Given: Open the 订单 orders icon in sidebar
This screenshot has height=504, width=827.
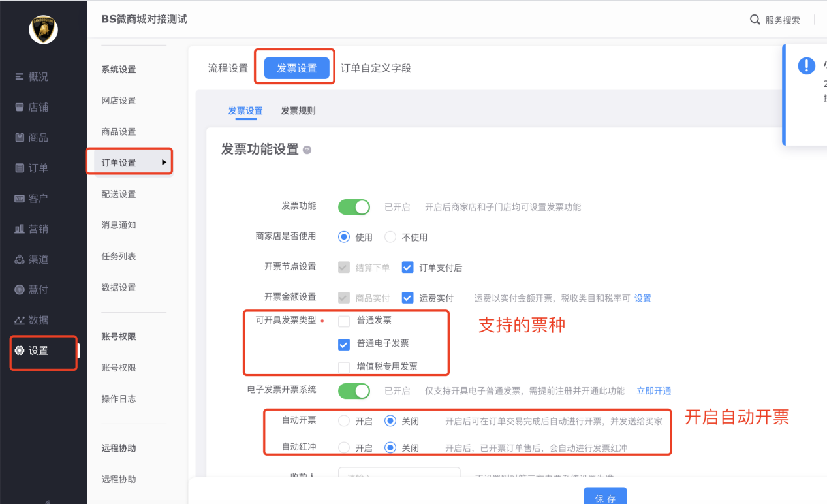Looking at the screenshot, I should click(x=20, y=168).
